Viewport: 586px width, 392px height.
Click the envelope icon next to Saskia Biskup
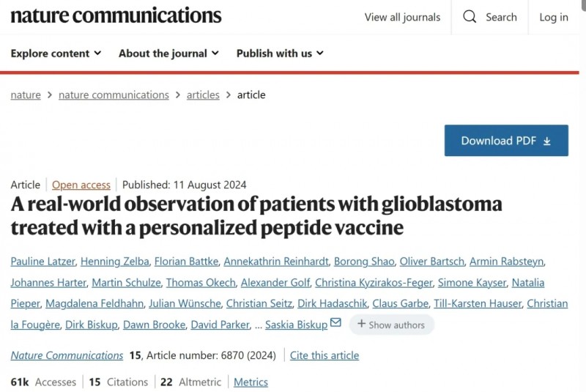click(x=335, y=322)
